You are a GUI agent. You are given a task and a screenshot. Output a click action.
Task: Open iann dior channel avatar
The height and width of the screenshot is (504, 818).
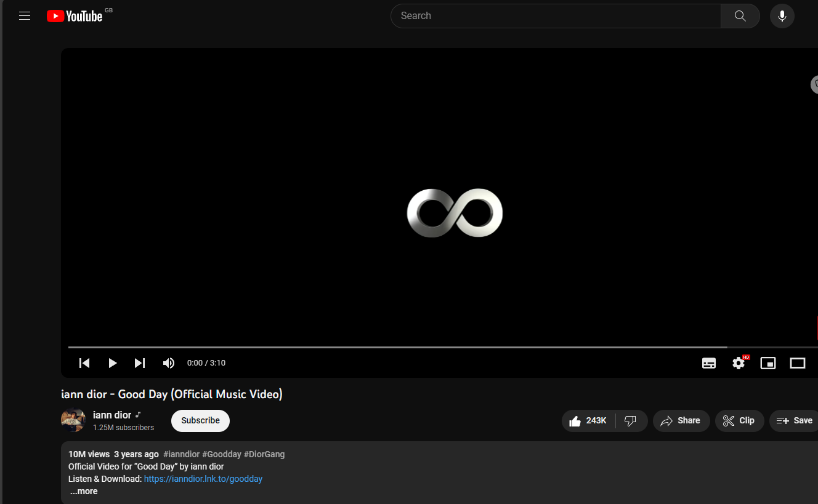[x=73, y=420]
